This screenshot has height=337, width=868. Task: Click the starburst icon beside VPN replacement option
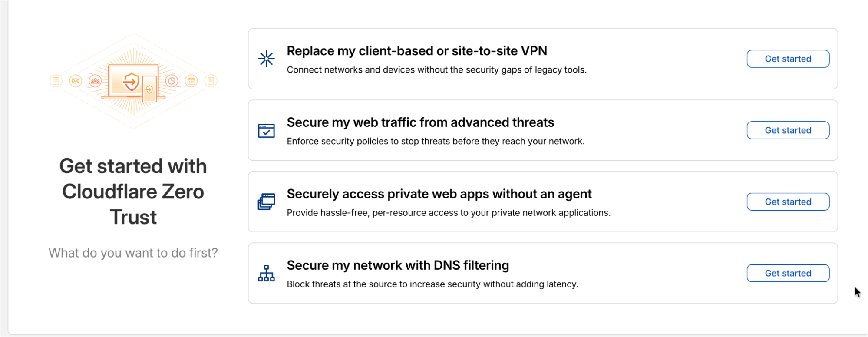point(266,59)
